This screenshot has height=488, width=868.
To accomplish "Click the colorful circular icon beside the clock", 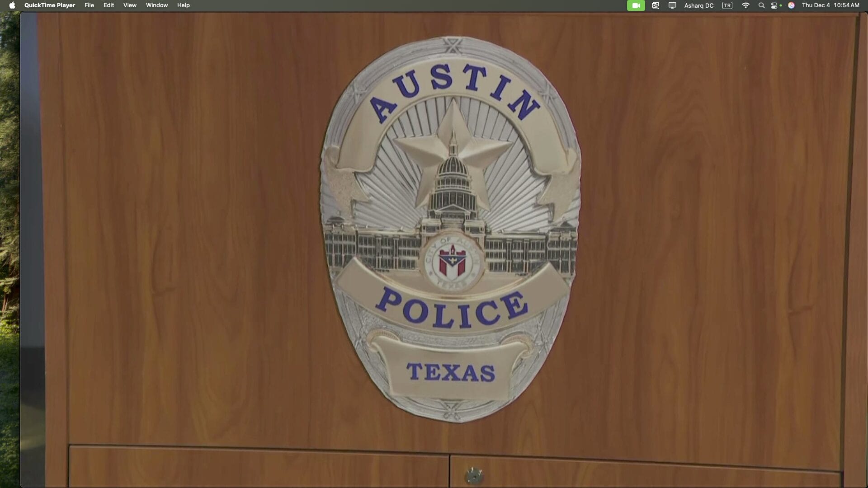I will pos(792,5).
